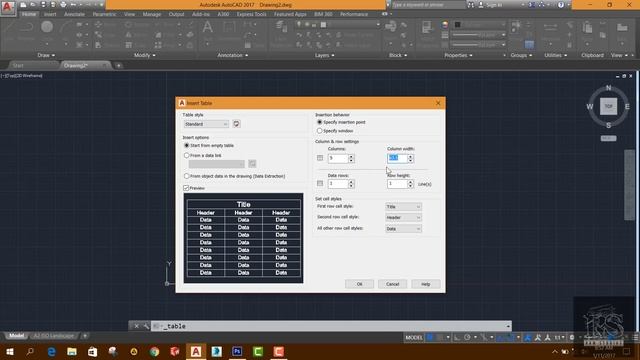Click into the Columns input field
This screenshot has height=360, width=640.
click(338, 158)
